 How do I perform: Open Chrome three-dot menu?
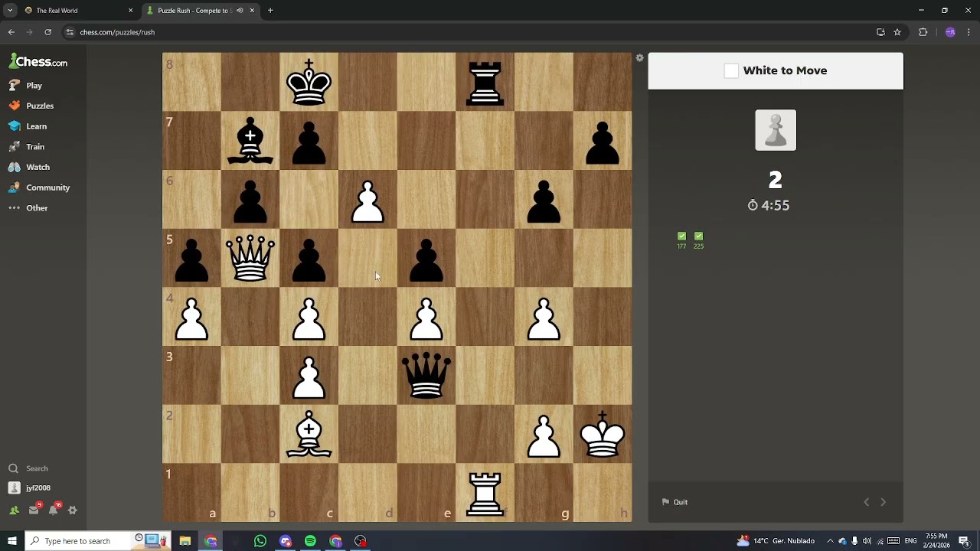[969, 32]
